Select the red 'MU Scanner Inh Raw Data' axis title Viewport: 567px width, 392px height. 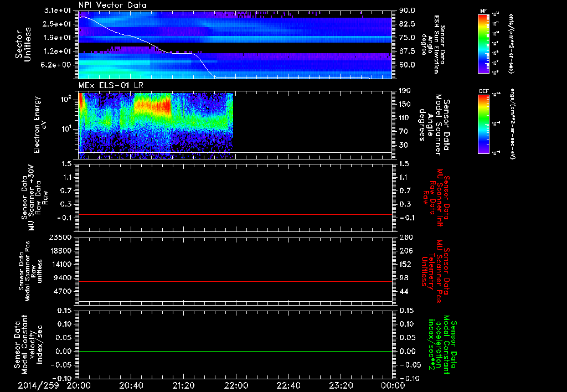tap(435, 198)
